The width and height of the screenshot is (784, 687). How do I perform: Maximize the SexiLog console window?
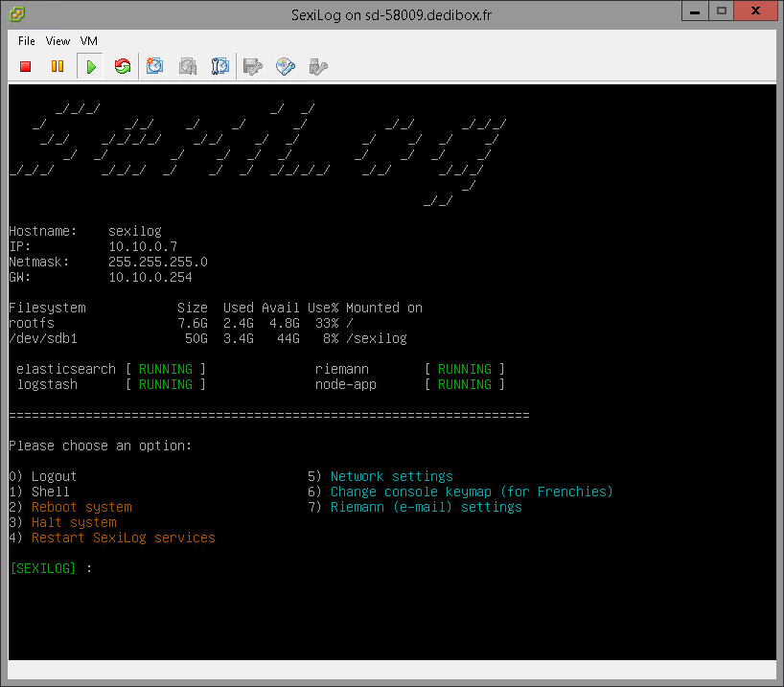pos(721,11)
